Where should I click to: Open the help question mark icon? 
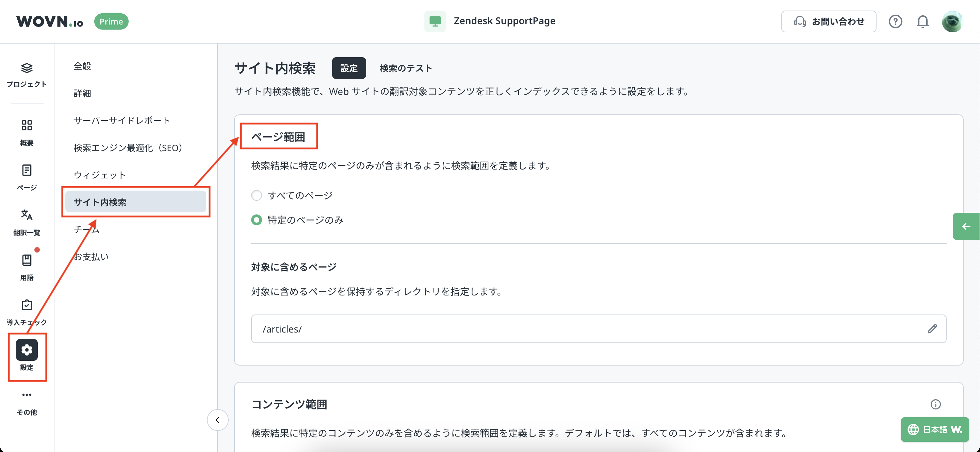(895, 21)
